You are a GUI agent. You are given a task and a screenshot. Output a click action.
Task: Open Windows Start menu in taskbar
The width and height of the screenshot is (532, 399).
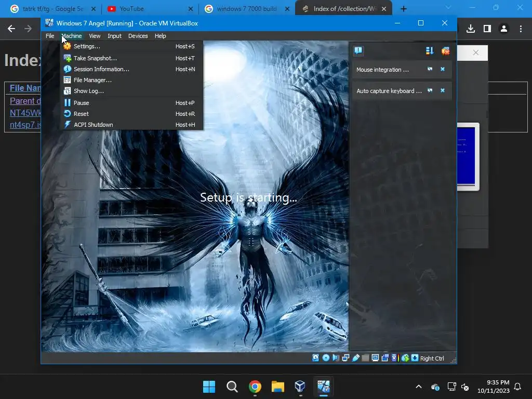(209, 387)
